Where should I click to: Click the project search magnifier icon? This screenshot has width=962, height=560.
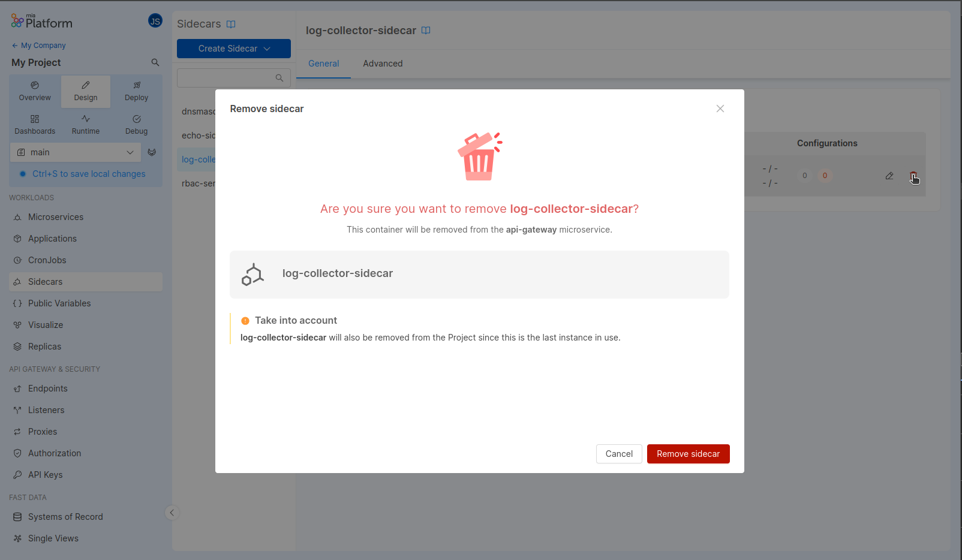(155, 62)
